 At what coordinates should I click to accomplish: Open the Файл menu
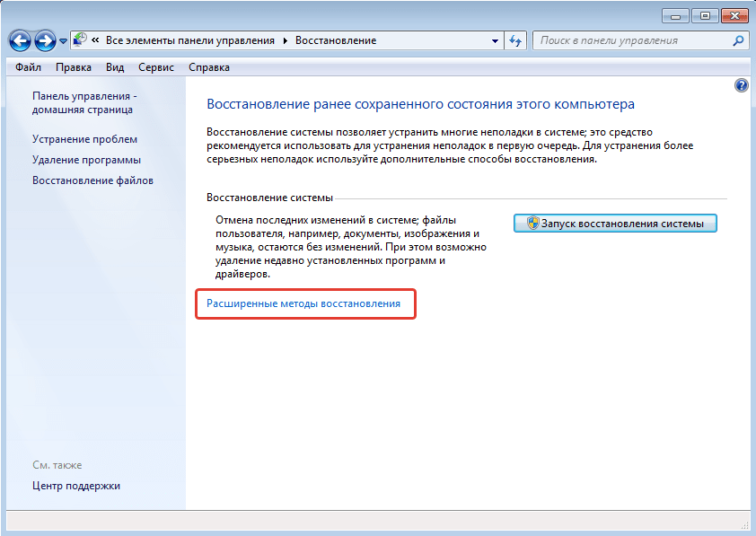(28, 67)
